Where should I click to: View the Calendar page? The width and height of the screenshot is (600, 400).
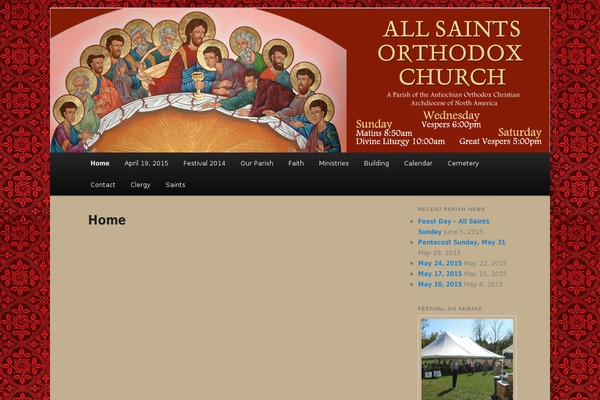click(x=418, y=163)
